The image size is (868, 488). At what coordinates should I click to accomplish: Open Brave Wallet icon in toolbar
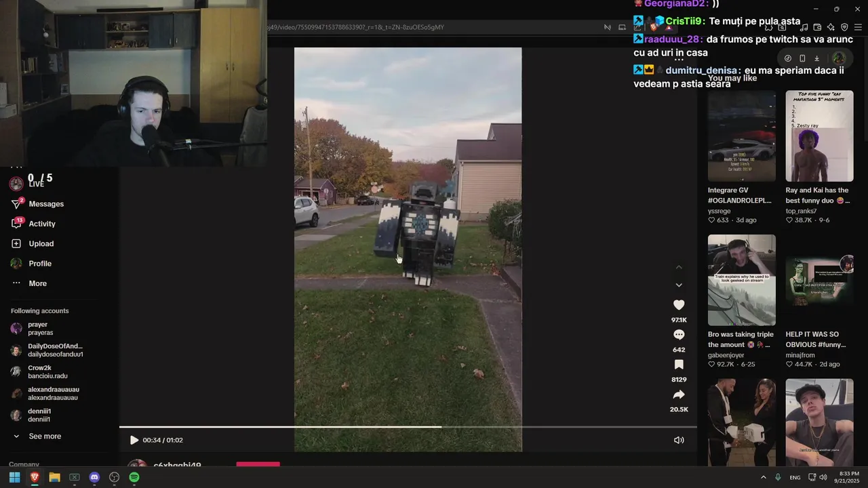tap(817, 27)
